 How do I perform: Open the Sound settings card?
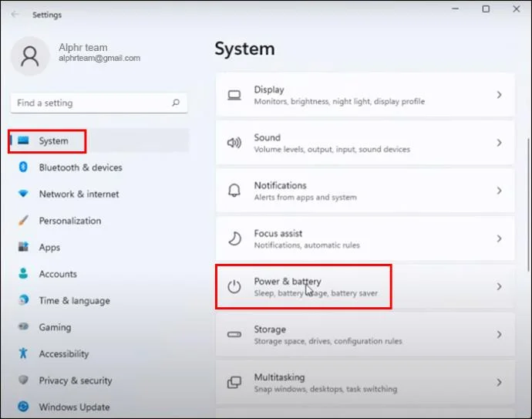tap(365, 143)
